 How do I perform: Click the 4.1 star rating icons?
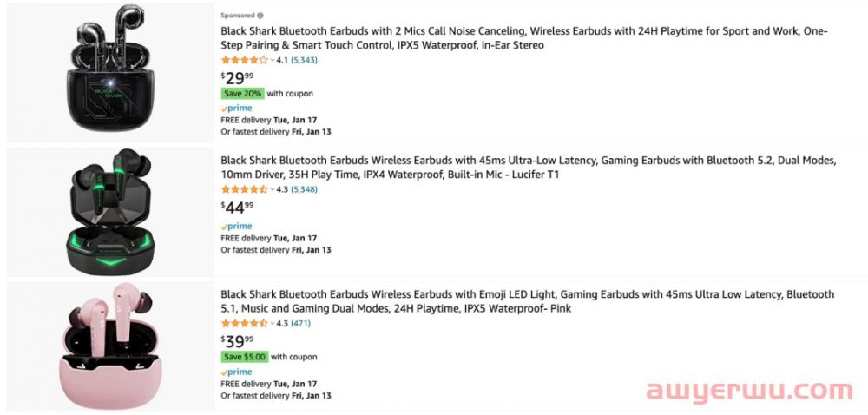pyautogui.click(x=244, y=60)
